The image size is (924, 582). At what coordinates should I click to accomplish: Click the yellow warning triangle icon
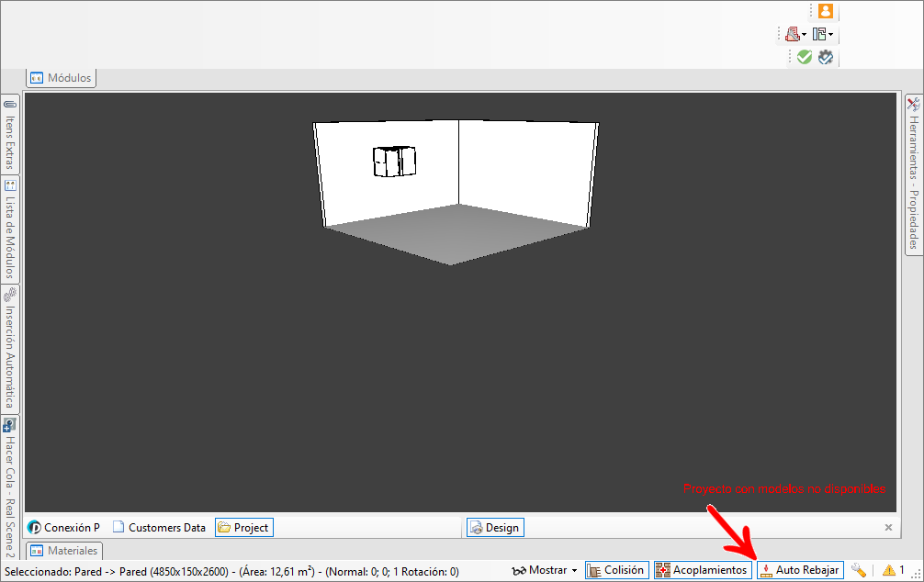click(889, 570)
